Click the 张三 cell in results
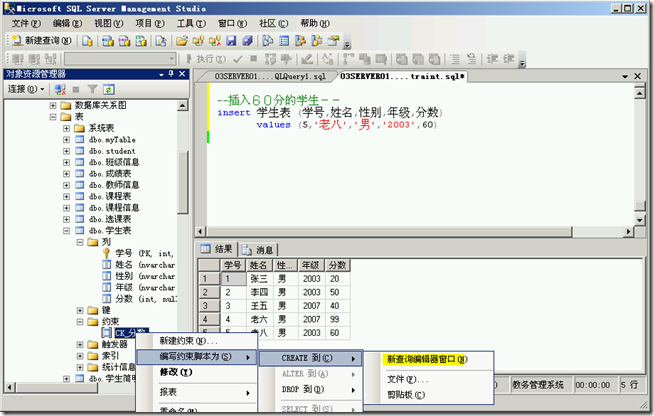The image size is (654, 416). click(x=259, y=279)
